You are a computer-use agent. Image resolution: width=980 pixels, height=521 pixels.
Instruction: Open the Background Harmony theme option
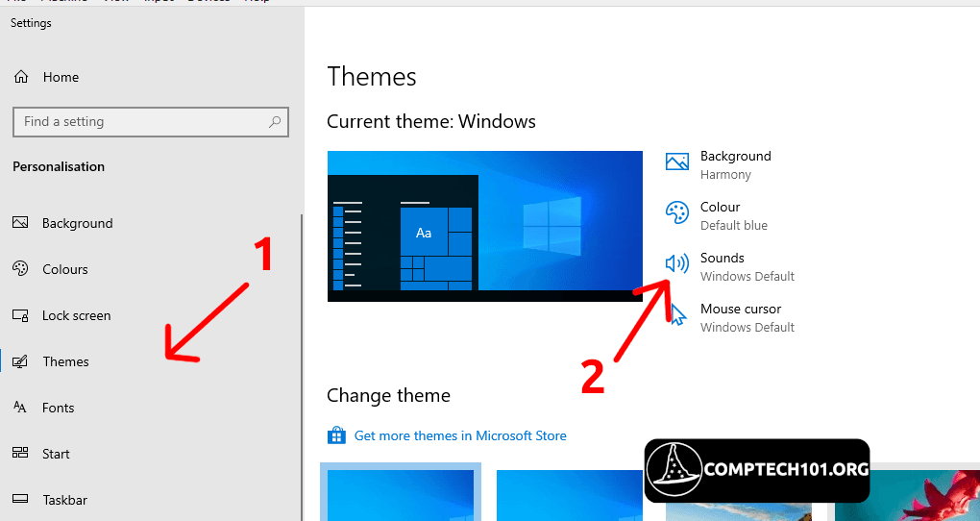tap(719, 164)
